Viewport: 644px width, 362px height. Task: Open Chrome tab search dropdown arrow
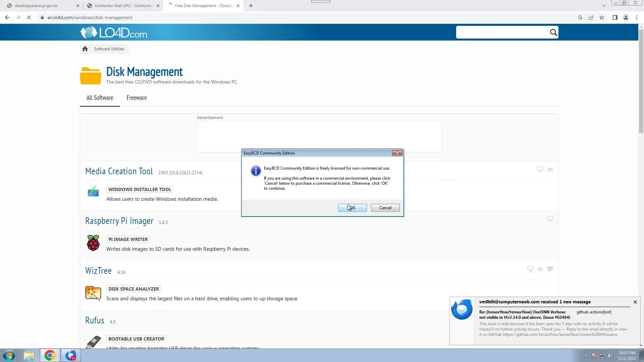tap(604, 6)
